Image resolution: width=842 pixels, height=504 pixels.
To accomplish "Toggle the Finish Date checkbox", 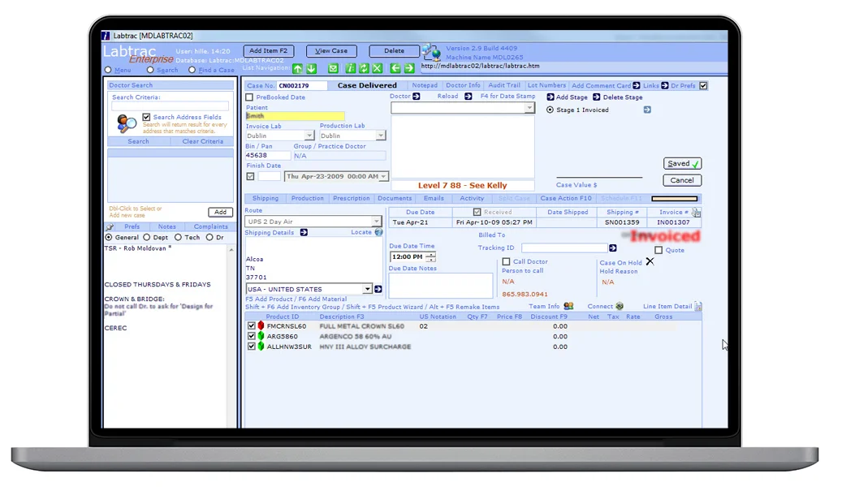I will pyautogui.click(x=250, y=176).
